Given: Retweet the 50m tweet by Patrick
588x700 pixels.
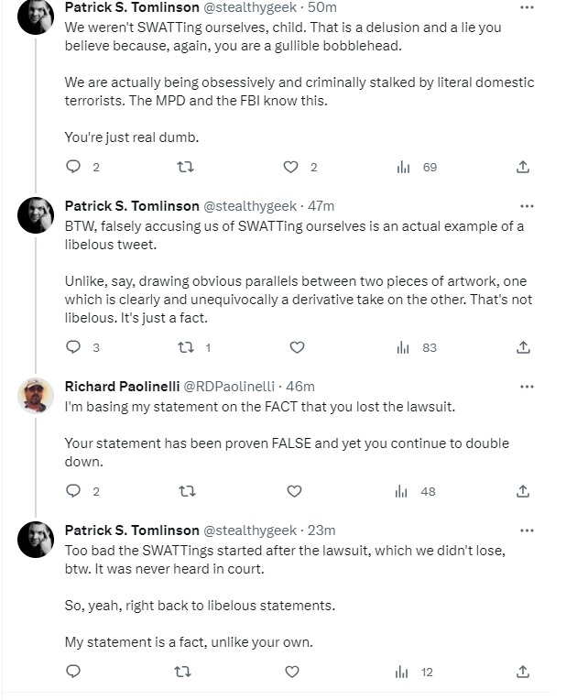Looking at the screenshot, I should (186, 167).
